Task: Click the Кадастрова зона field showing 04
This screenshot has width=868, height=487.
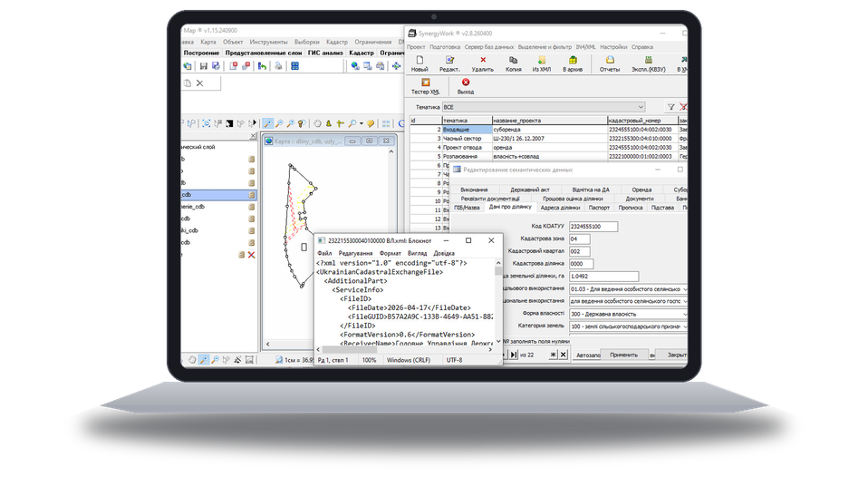Action: point(580,239)
